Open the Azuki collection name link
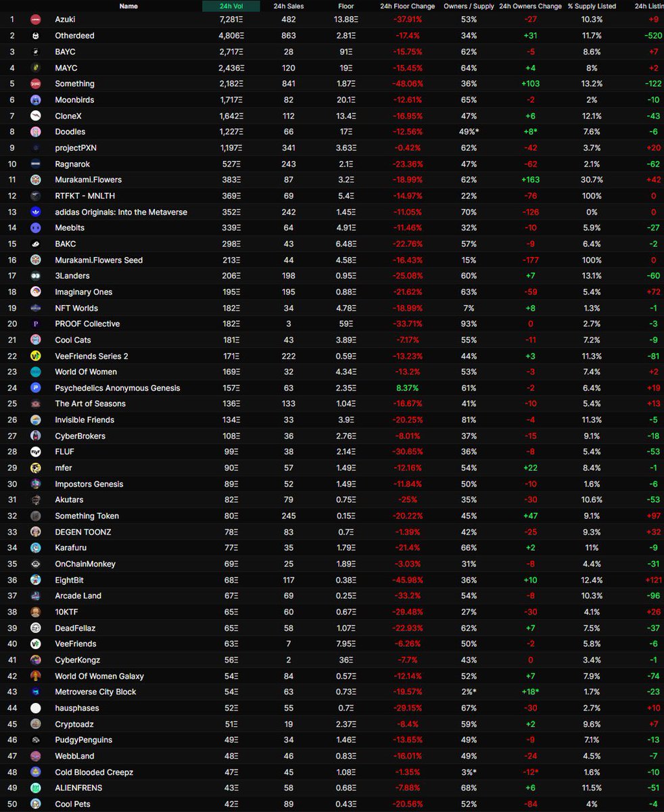Screen dimensions: 664x812 (65, 20)
